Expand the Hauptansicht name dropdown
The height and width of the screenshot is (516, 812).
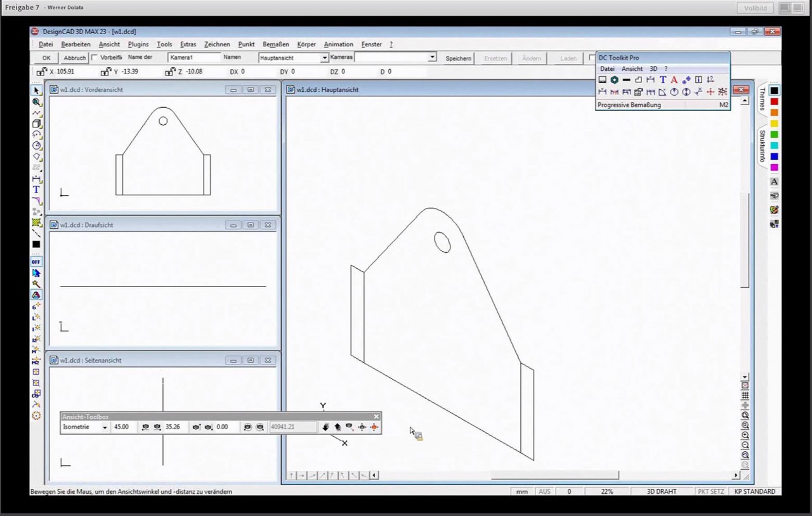(x=324, y=58)
